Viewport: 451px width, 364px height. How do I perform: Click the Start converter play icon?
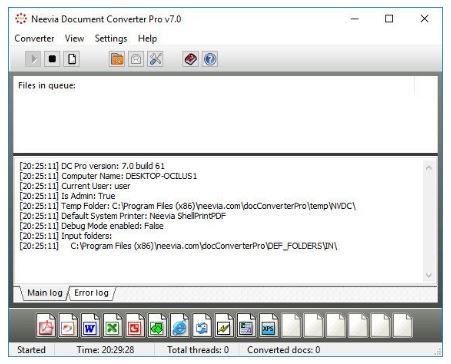(33, 59)
